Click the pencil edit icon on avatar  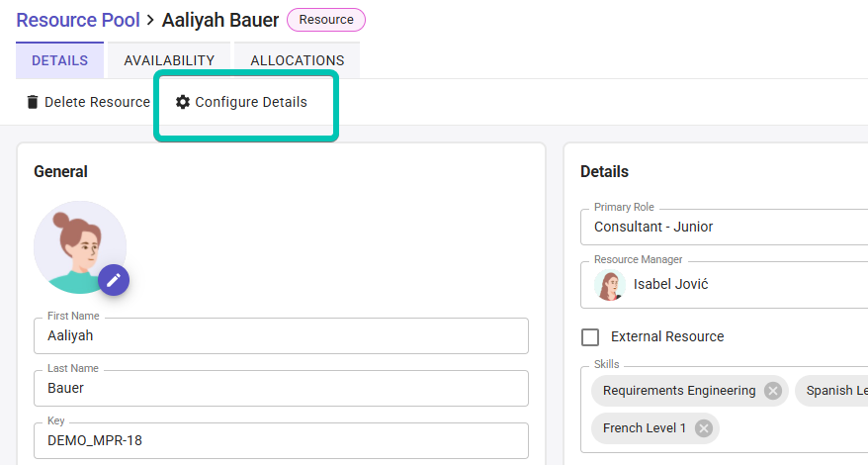[x=114, y=280]
